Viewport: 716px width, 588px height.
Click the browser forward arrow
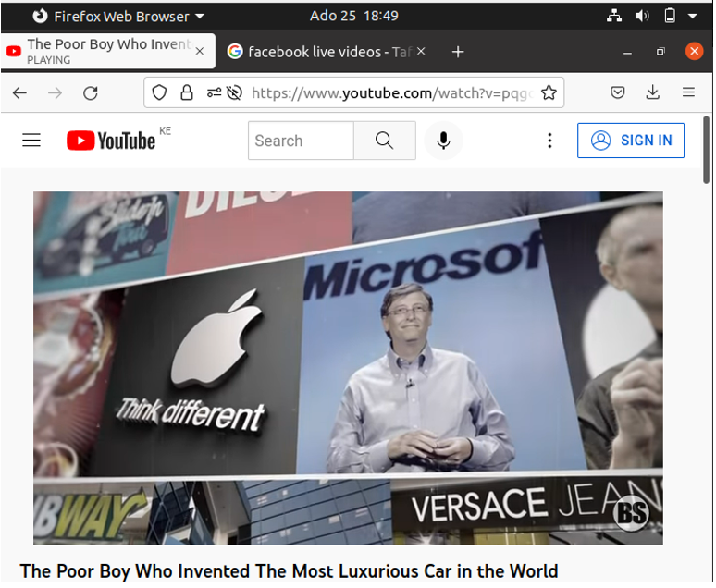point(56,93)
